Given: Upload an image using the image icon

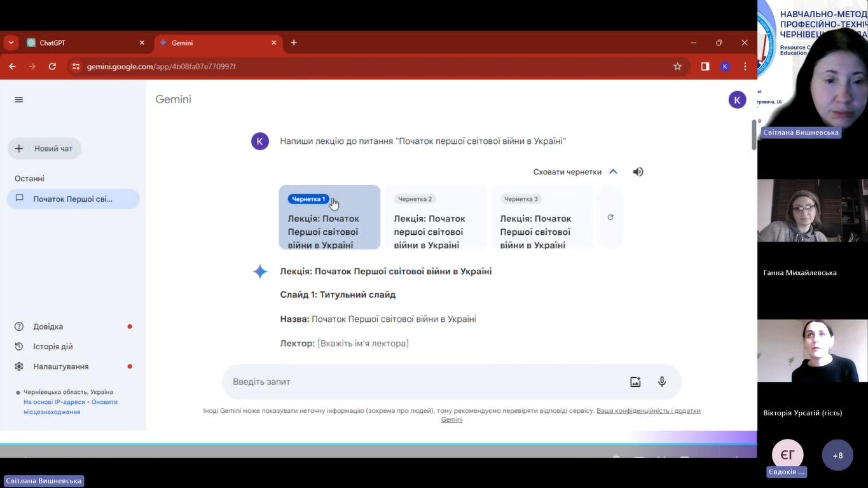Looking at the screenshot, I should tap(635, 382).
